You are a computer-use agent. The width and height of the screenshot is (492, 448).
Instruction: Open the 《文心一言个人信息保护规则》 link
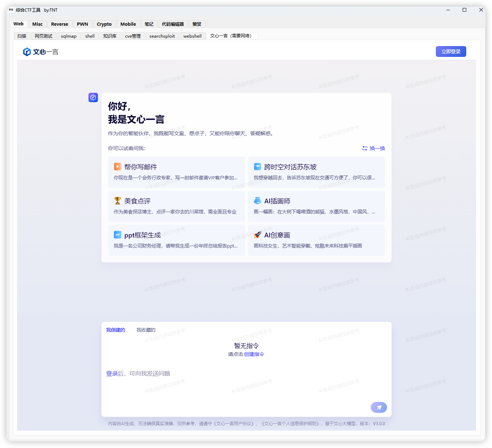[x=290, y=423]
